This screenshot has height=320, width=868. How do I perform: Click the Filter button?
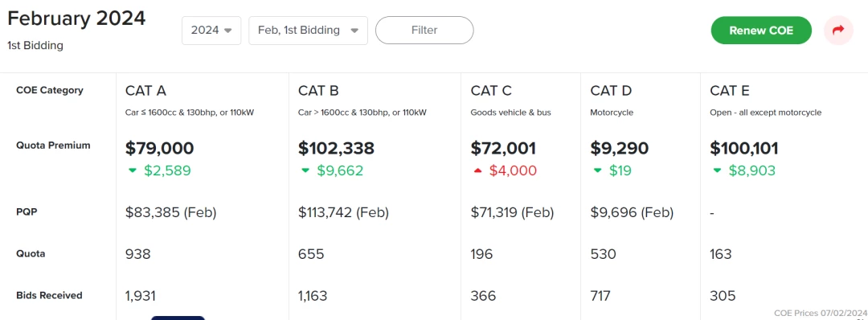[424, 31]
